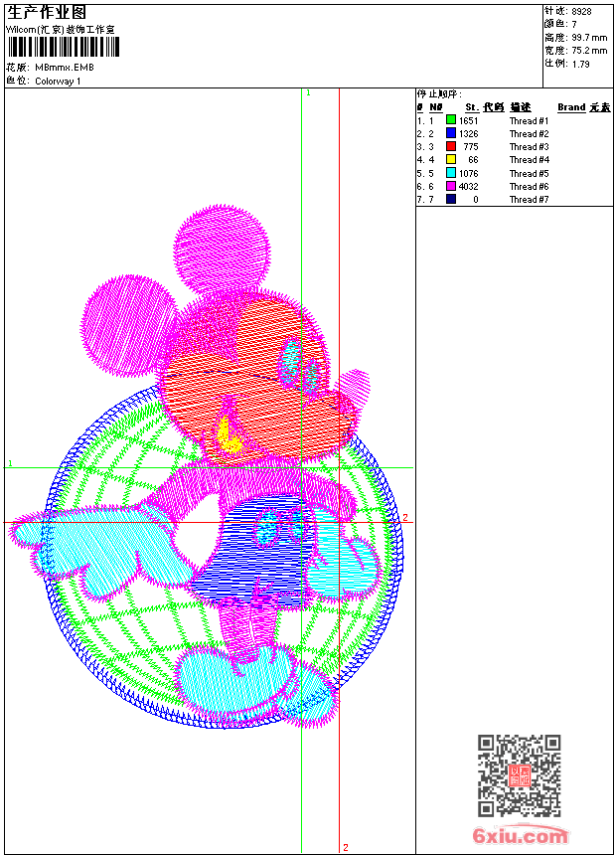Click the '停止顺序:' heading
The width and height of the screenshot is (616, 855).
pos(439,94)
